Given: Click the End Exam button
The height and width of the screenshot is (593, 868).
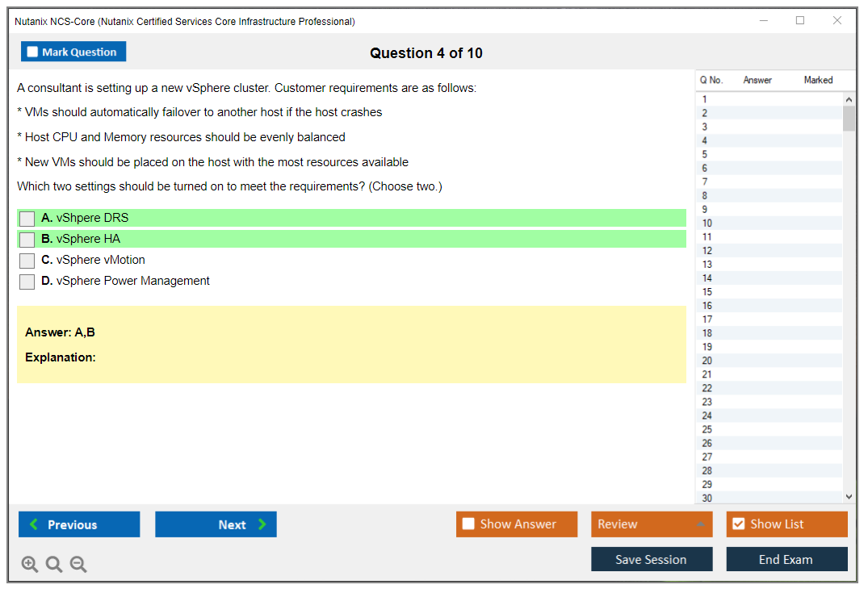Looking at the screenshot, I should (786, 559).
